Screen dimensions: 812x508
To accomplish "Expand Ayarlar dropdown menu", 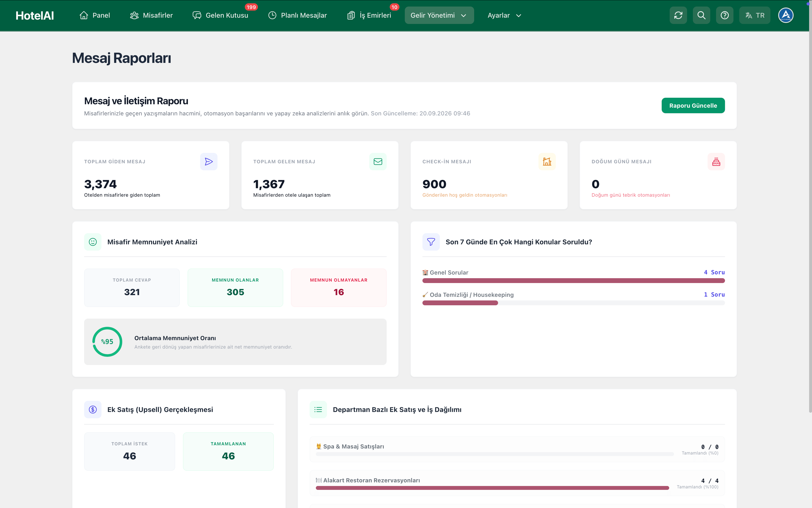I will pyautogui.click(x=505, y=15).
